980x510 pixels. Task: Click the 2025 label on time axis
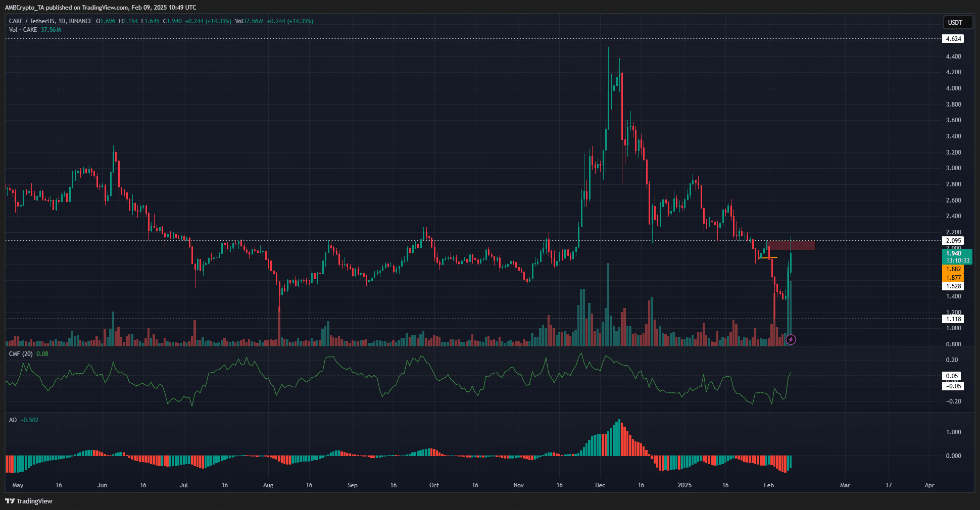pos(684,485)
